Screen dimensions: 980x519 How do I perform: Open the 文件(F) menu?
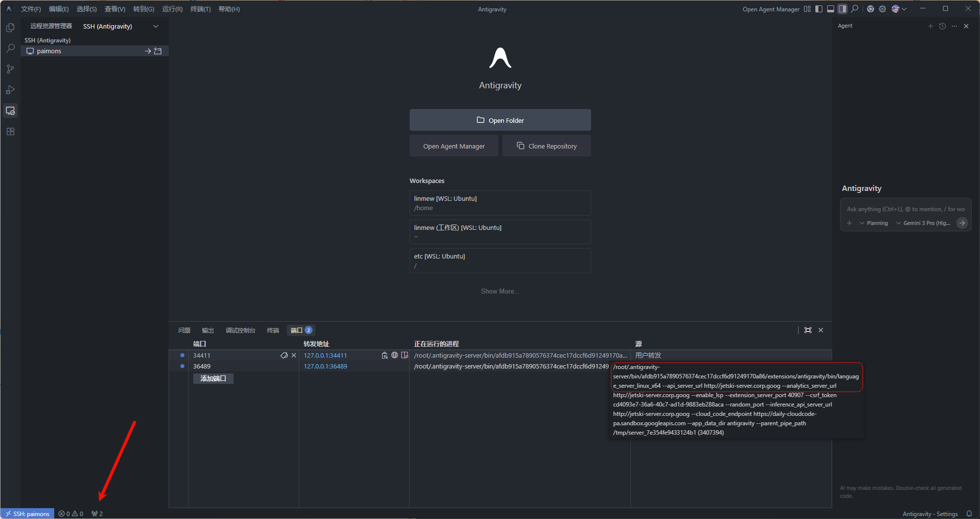(31, 9)
